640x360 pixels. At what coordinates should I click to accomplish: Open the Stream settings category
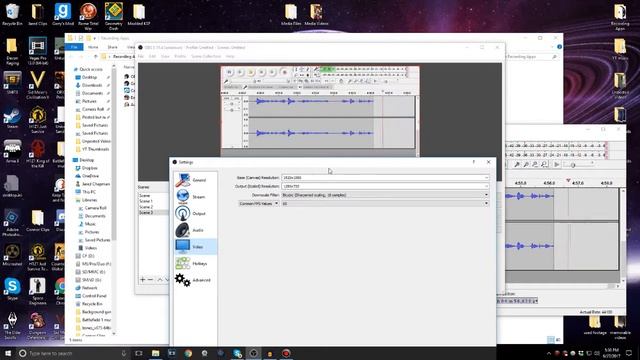coord(196,197)
